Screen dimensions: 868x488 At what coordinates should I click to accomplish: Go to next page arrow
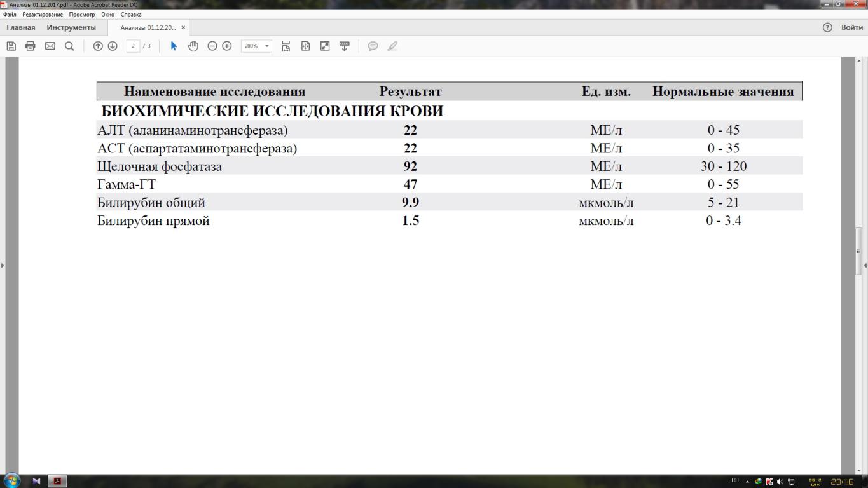point(113,46)
